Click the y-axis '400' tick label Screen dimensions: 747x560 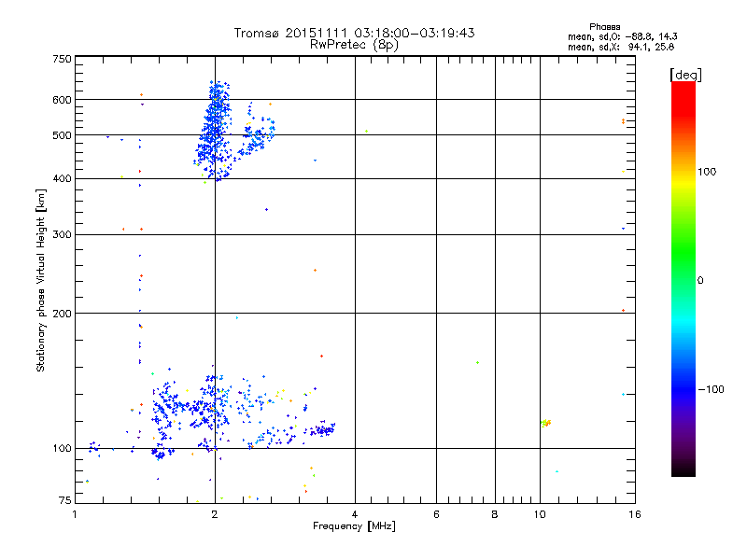[63, 179]
